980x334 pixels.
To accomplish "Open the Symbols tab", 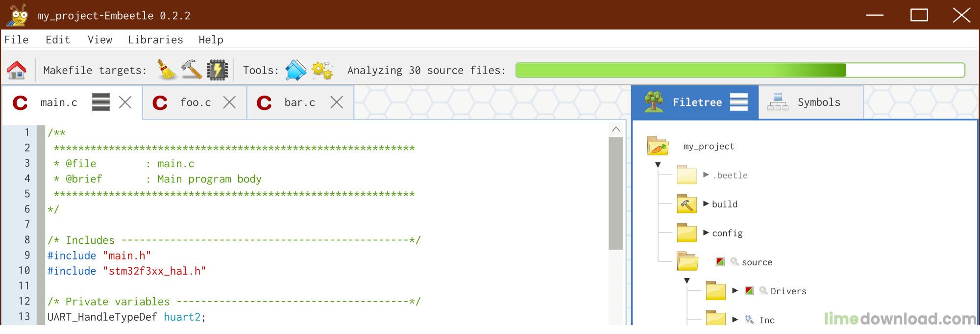I will pyautogui.click(x=811, y=102).
